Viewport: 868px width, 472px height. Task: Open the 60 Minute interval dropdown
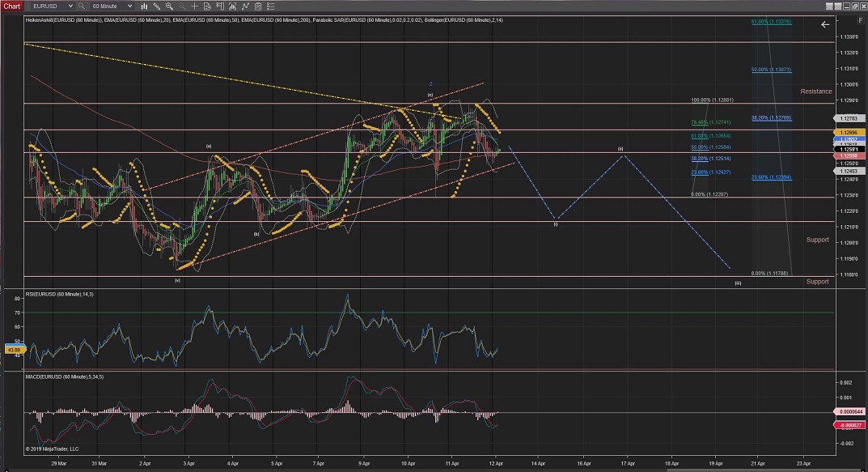point(110,6)
